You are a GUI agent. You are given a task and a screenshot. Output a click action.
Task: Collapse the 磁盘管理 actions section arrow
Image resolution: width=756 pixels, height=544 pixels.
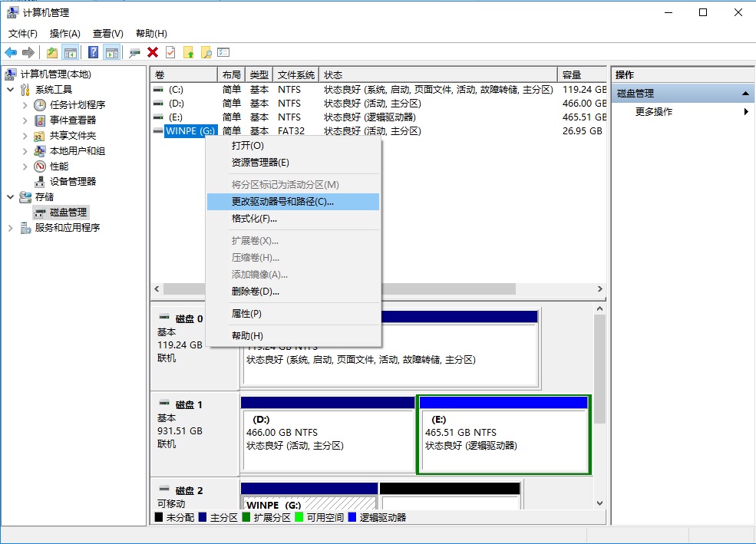coord(744,94)
